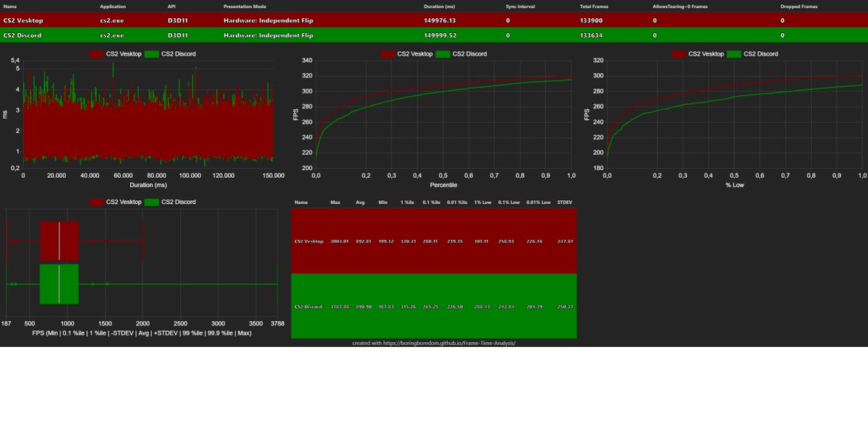This screenshot has height=433, width=868.
Task: Toggle CS2 Vesktop legend in box plot chart
Action: (115, 202)
